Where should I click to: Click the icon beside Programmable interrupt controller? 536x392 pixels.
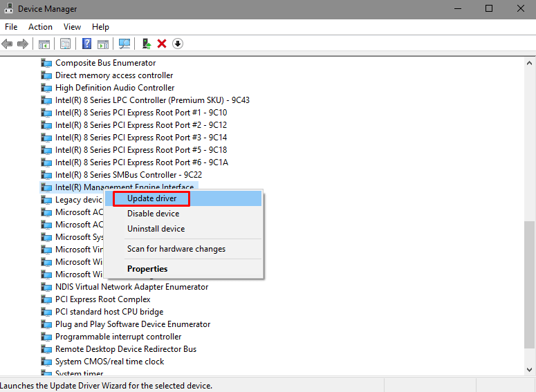46,337
